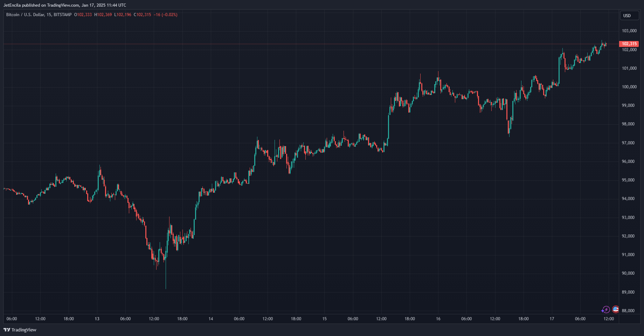Image resolution: width=644 pixels, height=336 pixels.
Task: Click the red 102,315 current price label
Action: (629, 44)
